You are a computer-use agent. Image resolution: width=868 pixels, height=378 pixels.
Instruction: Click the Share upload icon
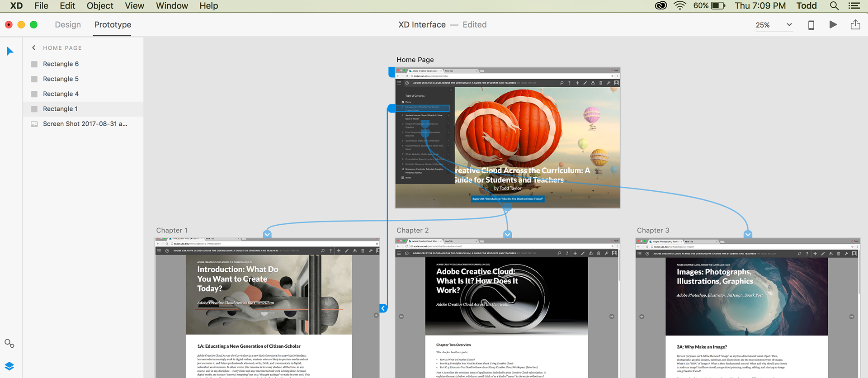(855, 24)
